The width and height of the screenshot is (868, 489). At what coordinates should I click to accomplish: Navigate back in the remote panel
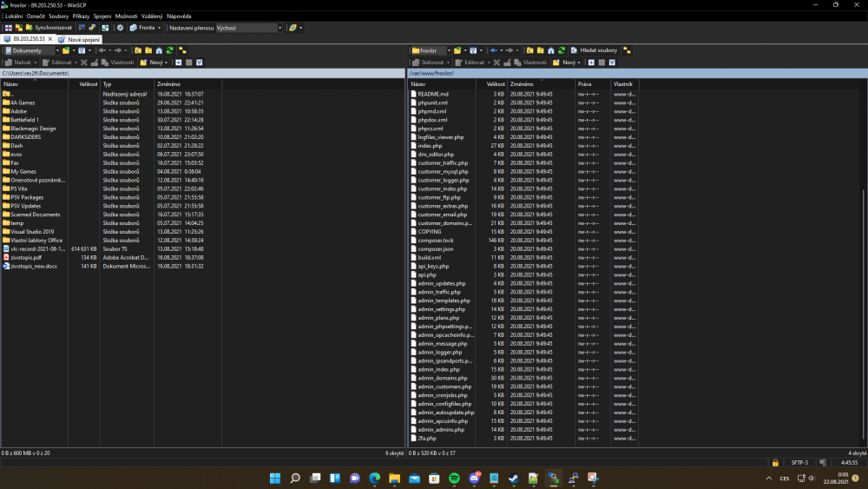click(495, 50)
